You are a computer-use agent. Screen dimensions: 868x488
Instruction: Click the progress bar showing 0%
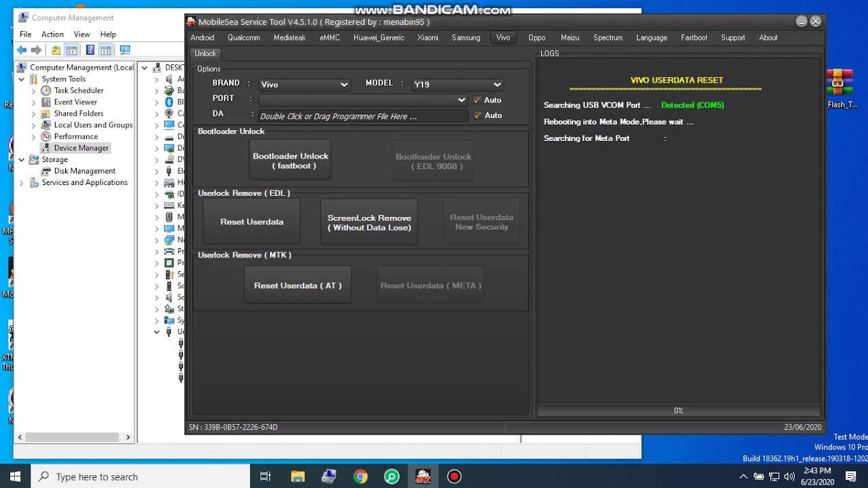point(678,411)
